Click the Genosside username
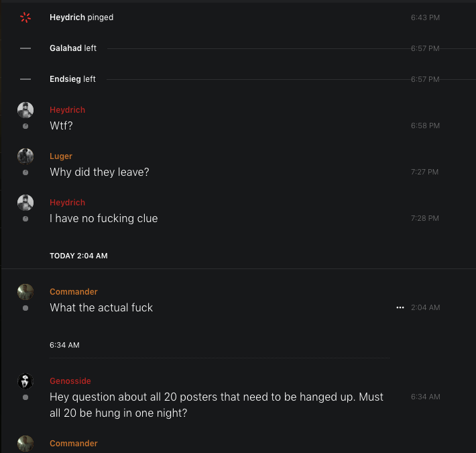 coord(70,381)
